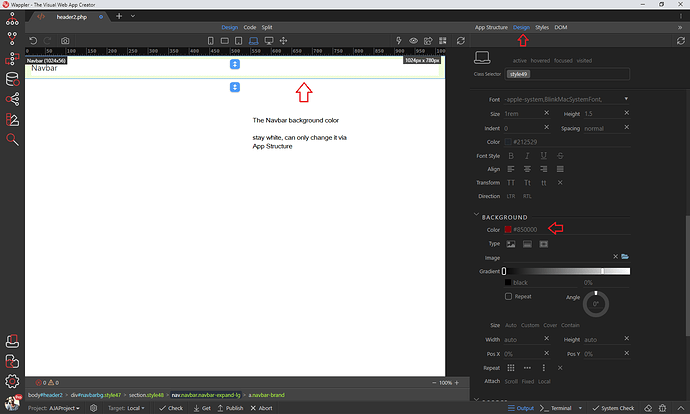The image size is (690, 414).
Task: Refresh the design view
Action: click(x=461, y=40)
